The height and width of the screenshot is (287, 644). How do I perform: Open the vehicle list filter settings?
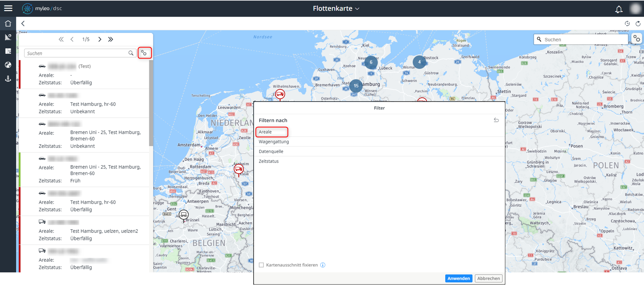pyautogui.click(x=144, y=53)
